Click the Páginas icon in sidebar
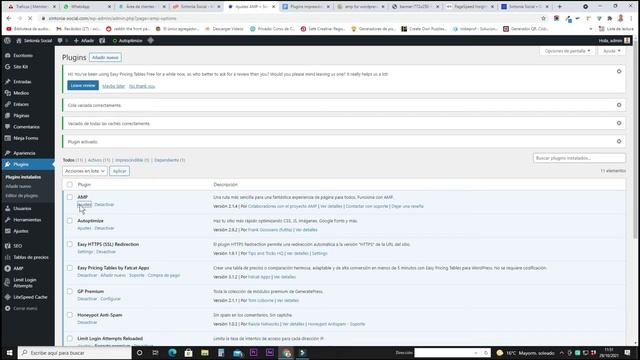 click(8, 116)
